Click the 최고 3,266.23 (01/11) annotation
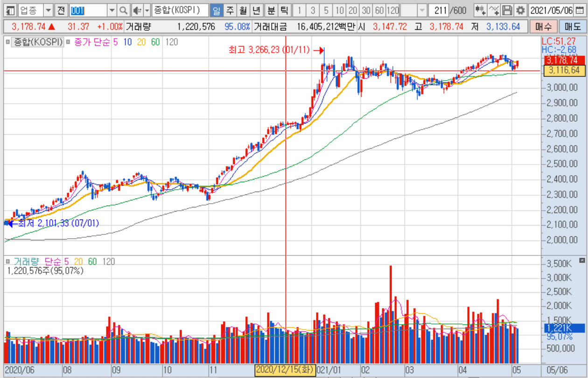 click(269, 50)
